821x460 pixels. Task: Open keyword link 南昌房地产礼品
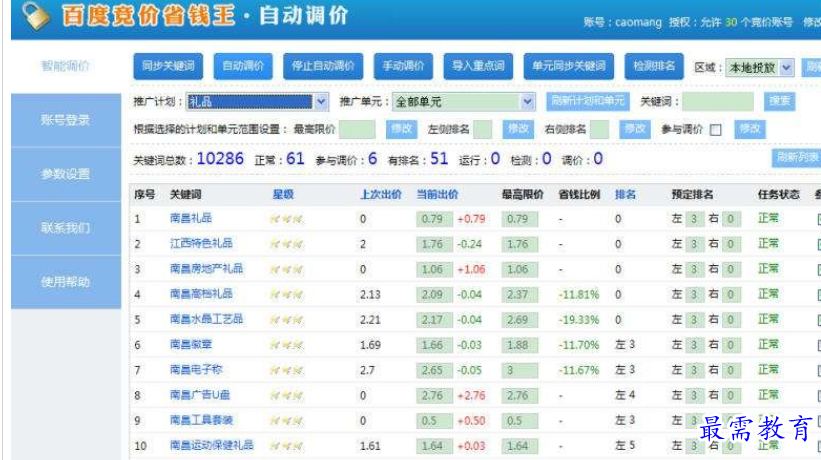click(206, 268)
